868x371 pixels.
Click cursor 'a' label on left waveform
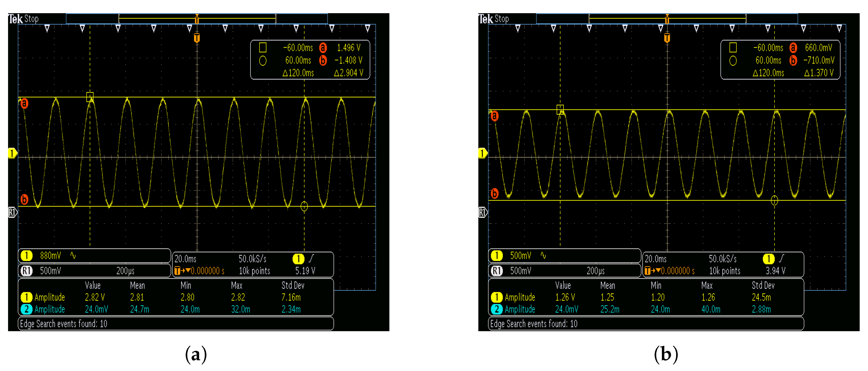[x=24, y=103]
